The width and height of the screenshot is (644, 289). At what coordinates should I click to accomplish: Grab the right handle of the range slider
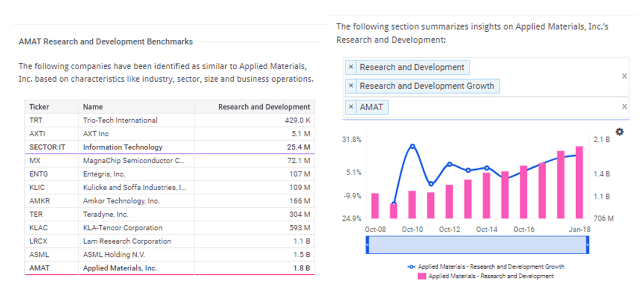point(587,245)
